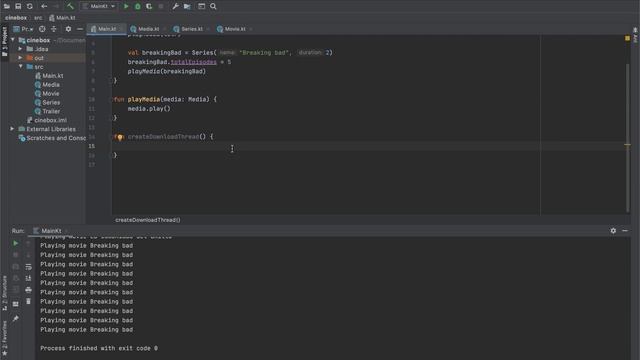Click the lightbulb intention icon on line 14
The image size is (640, 360).
pos(120,137)
